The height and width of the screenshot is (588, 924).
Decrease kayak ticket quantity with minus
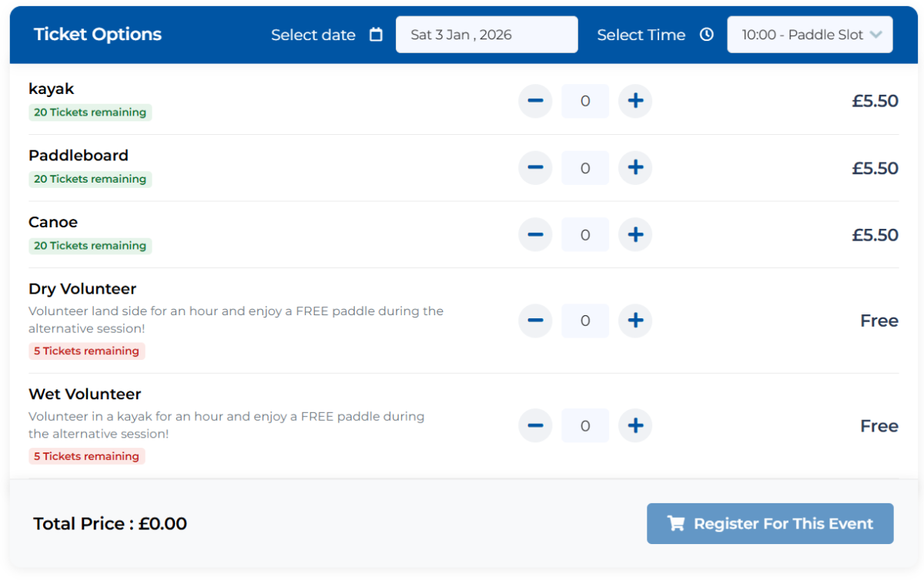[x=535, y=101]
